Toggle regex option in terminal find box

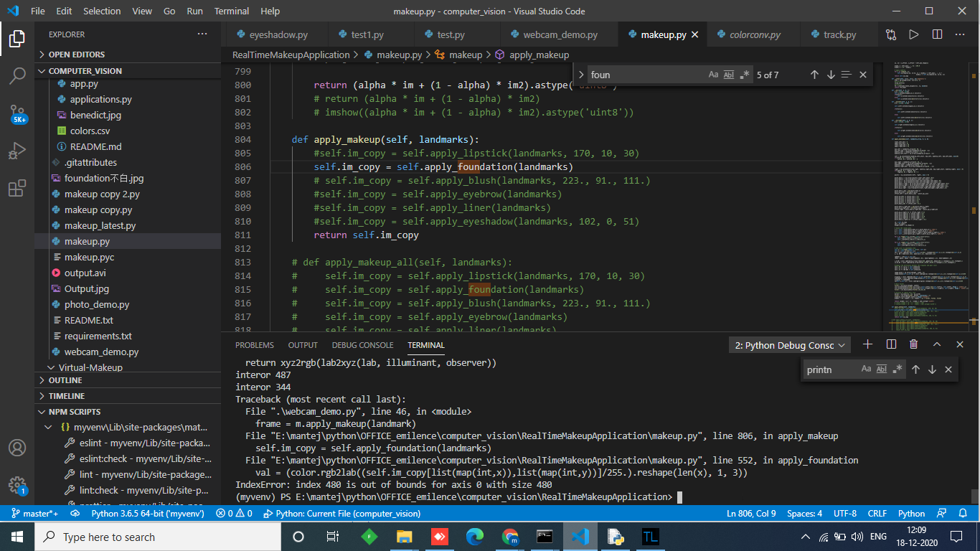point(897,369)
